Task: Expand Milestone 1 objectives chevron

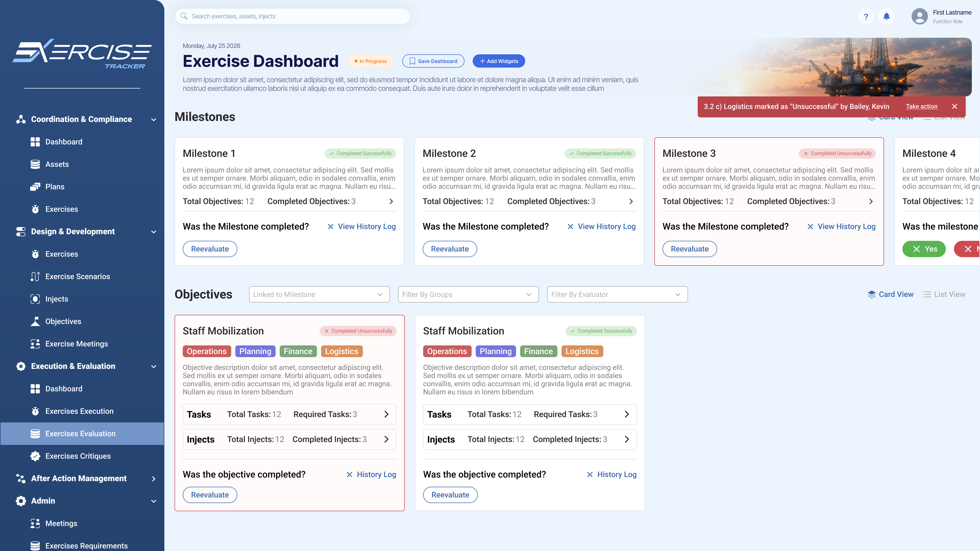Action: (391, 201)
